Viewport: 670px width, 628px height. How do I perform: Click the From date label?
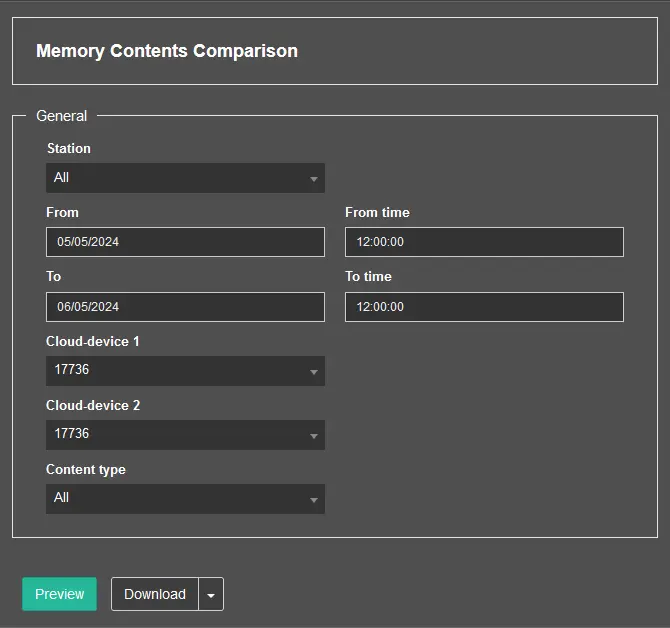pyautogui.click(x=62, y=212)
